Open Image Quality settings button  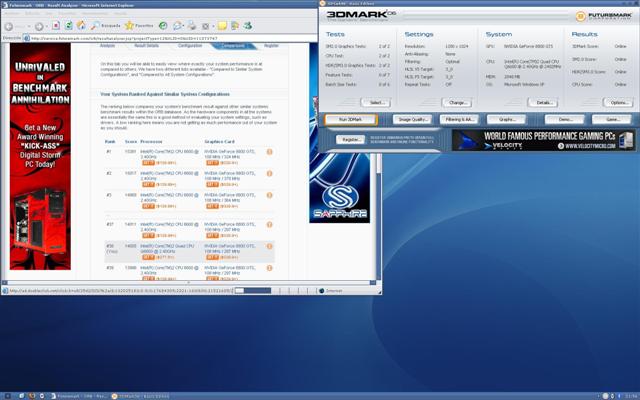click(412, 119)
